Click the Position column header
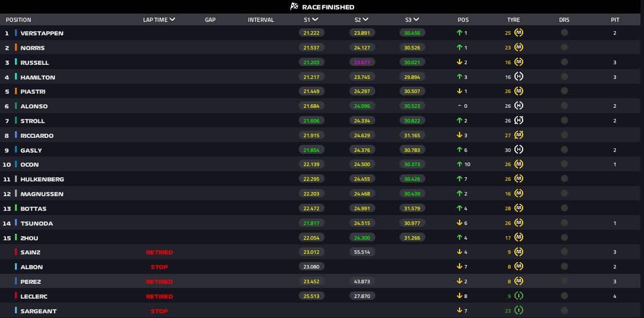The width and height of the screenshot is (644, 318). coord(18,19)
